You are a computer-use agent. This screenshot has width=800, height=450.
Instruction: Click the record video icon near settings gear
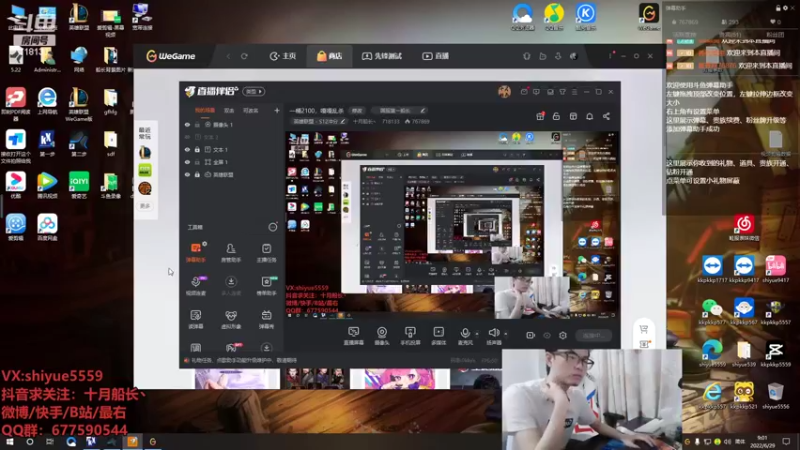531,335
